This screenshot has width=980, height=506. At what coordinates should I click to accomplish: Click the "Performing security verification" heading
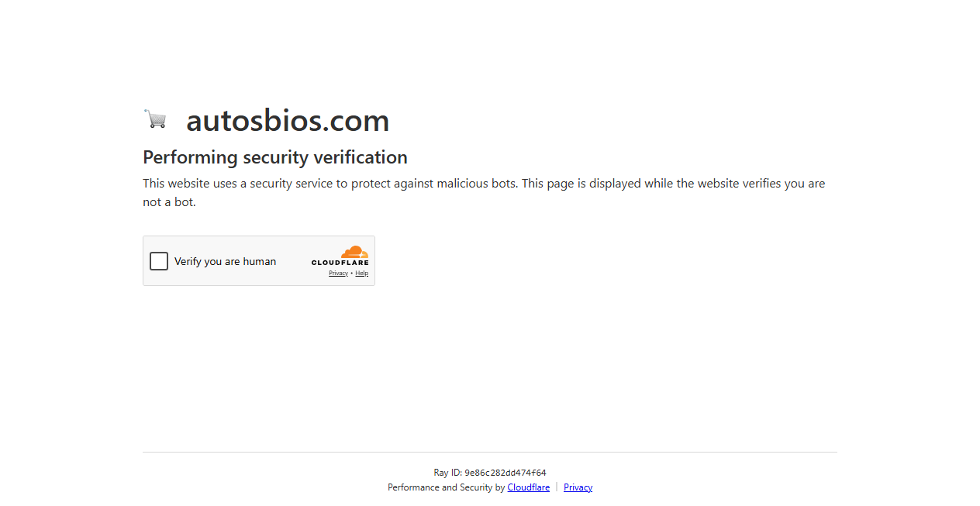(x=274, y=157)
